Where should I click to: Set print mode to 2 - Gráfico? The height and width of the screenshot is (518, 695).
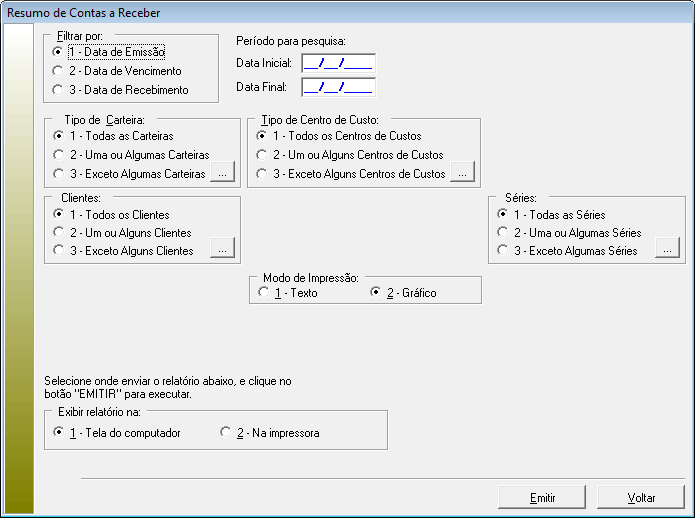[376, 293]
